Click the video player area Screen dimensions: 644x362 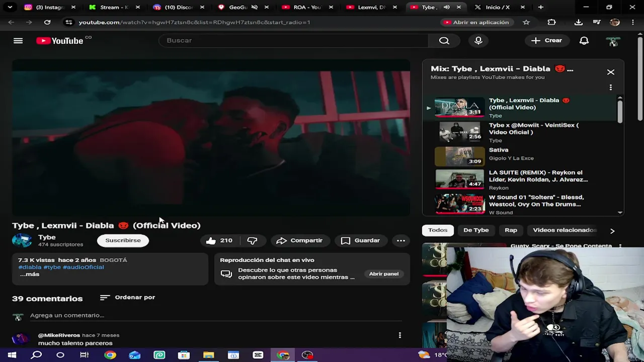tap(211, 138)
